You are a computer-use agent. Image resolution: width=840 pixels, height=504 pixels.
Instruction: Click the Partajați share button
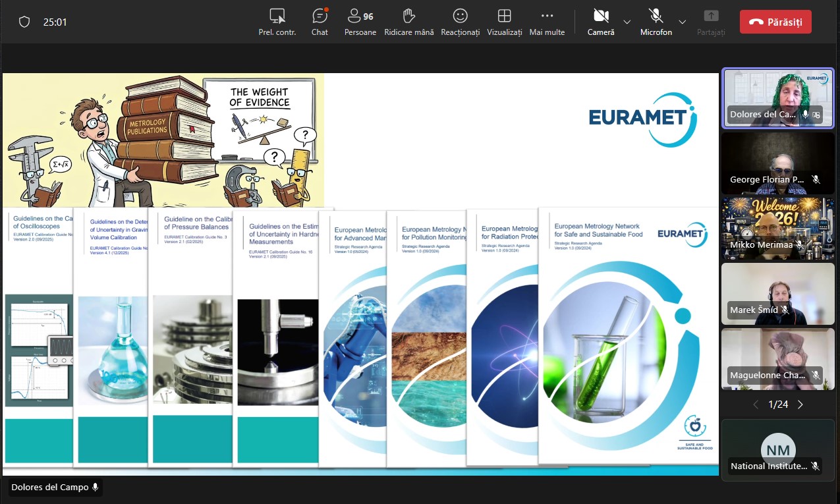point(711,22)
